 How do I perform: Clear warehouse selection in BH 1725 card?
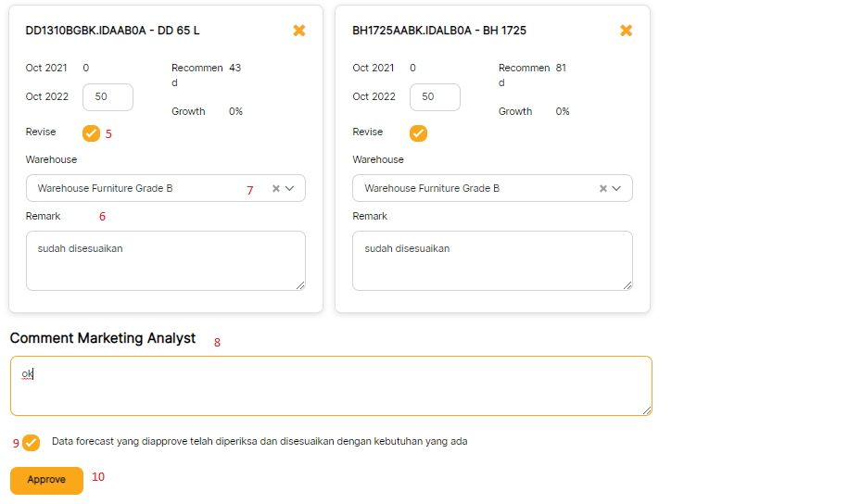[x=602, y=189]
